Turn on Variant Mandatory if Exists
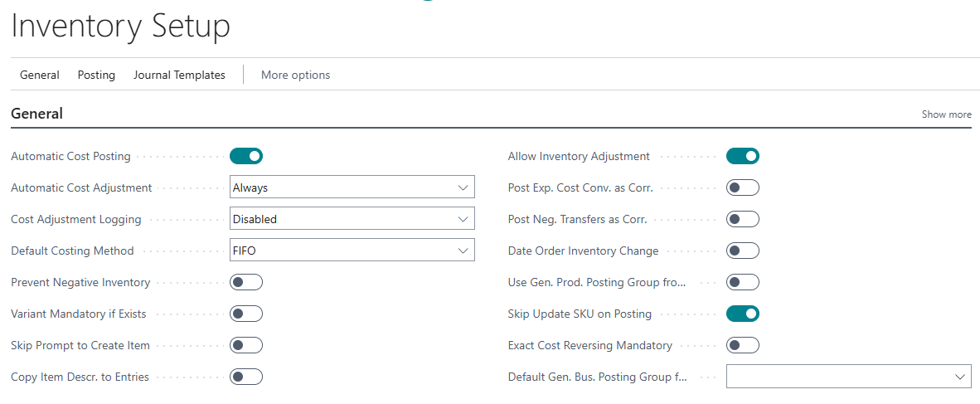Viewport: 980px width, 404px height. (x=246, y=314)
